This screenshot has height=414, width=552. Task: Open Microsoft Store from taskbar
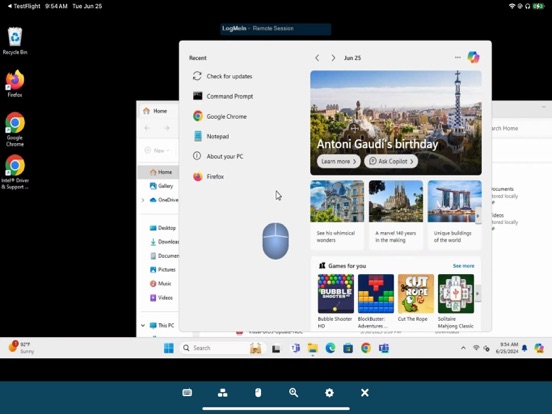click(x=348, y=348)
